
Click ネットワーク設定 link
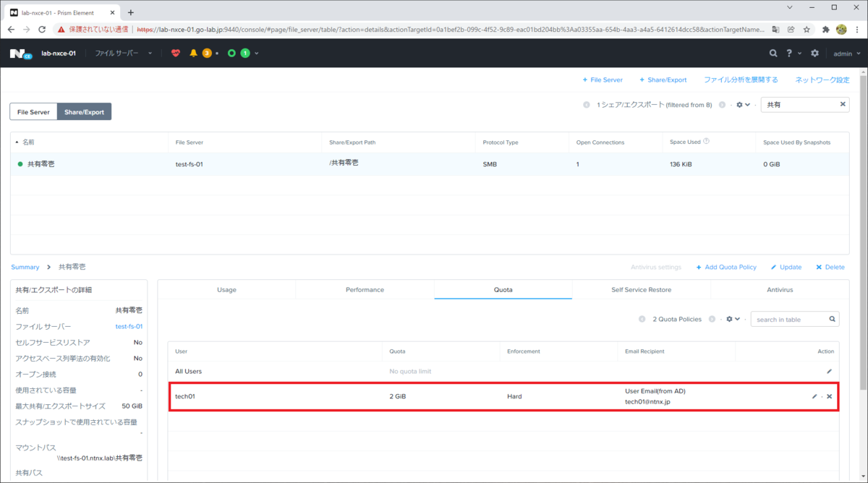pyautogui.click(x=822, y=80)
